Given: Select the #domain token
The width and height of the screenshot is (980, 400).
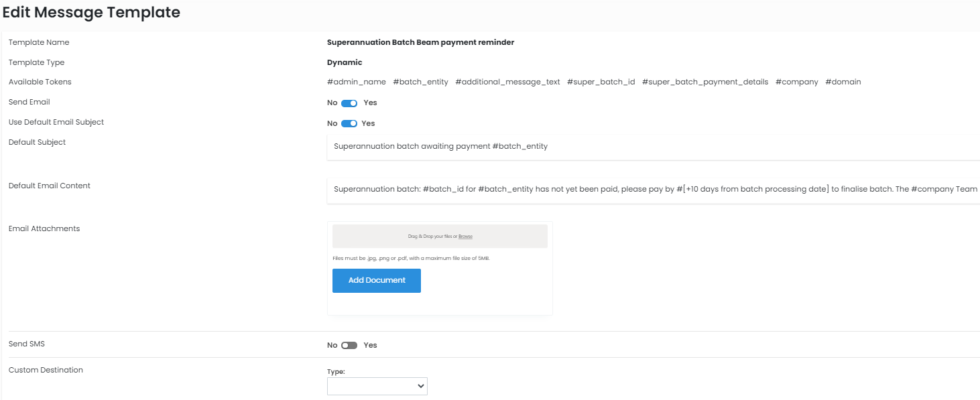Looking at the screenshot, I should pyautogui.click(x=843, y=82).
